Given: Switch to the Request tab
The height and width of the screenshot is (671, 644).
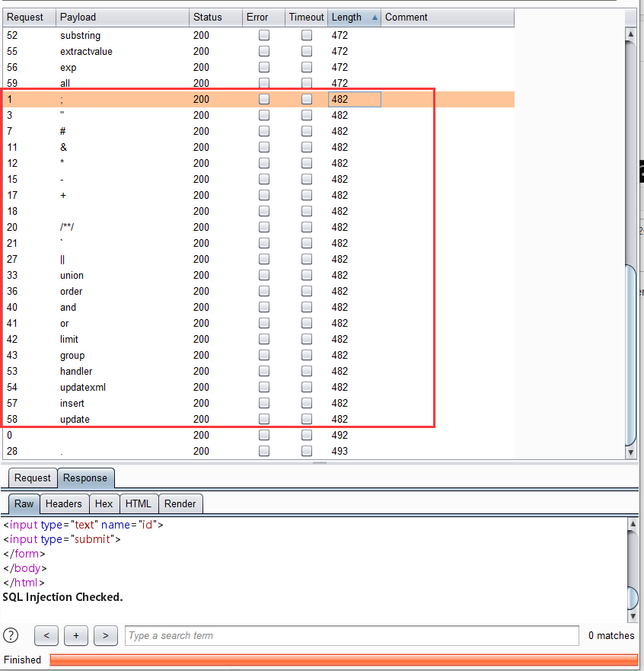Looking at the screenshot, I should coord(32,478).
